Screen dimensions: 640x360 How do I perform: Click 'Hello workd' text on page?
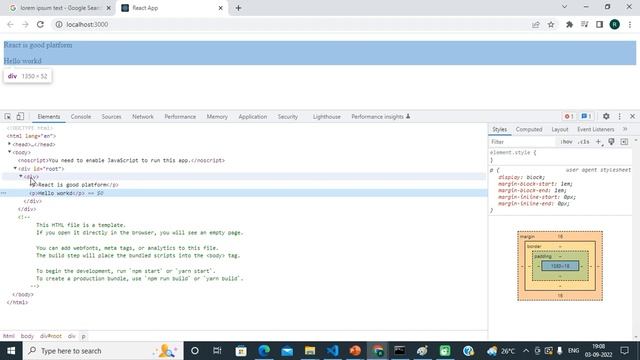[22, 61]
